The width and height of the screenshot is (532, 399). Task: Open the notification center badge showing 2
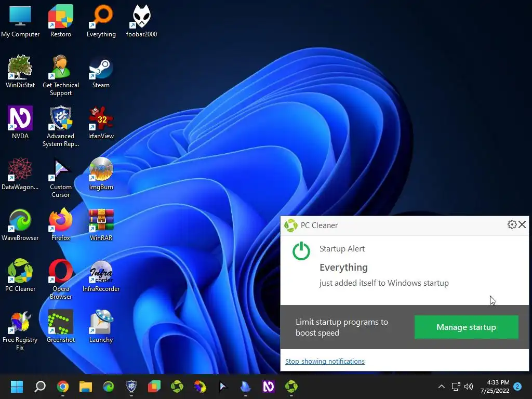point(517,387)
